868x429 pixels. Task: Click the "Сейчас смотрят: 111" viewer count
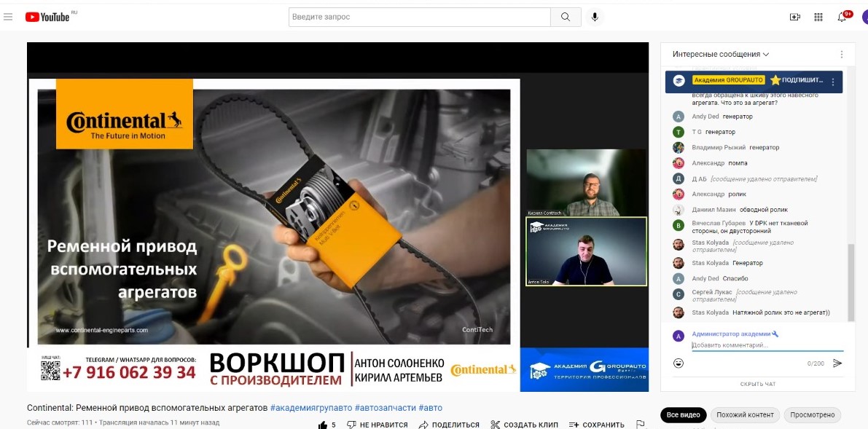point(60,422)
